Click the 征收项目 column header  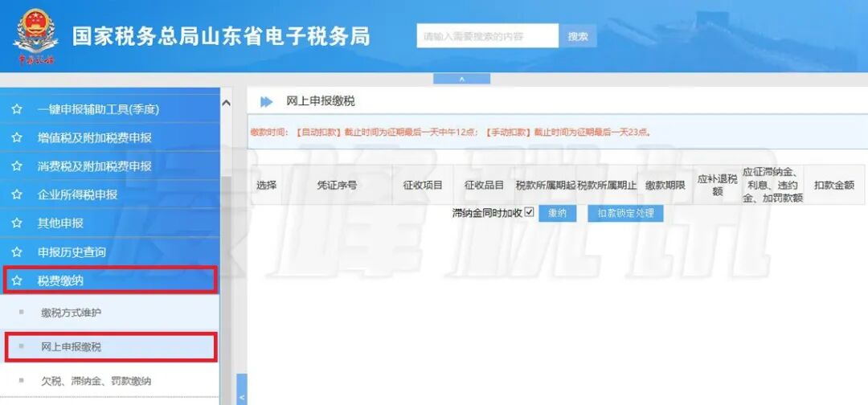pos(423,186)
